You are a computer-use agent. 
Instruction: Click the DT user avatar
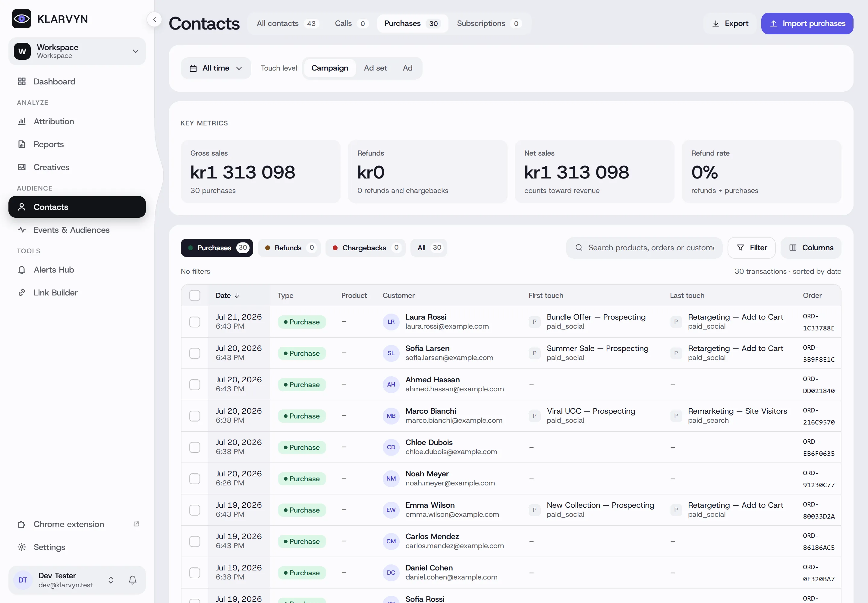(x=23, y=580)
